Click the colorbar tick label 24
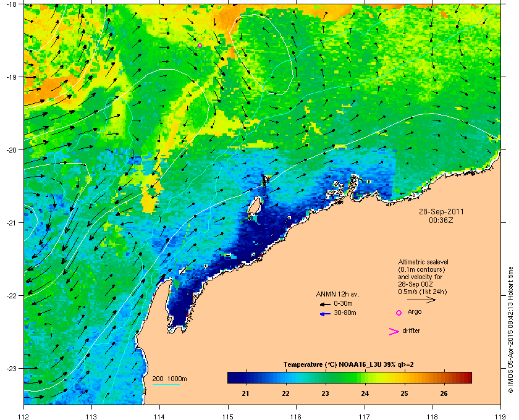This screenshot has width=519, height=420. pos(365,393)
